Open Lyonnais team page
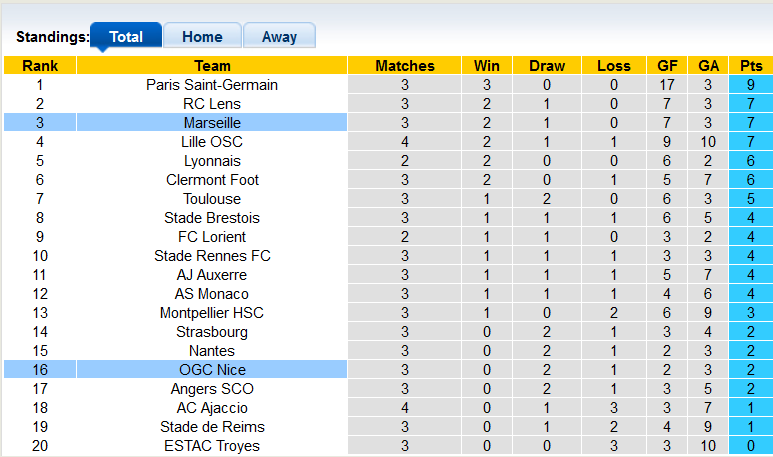773x457 pixels. point(212,161)
